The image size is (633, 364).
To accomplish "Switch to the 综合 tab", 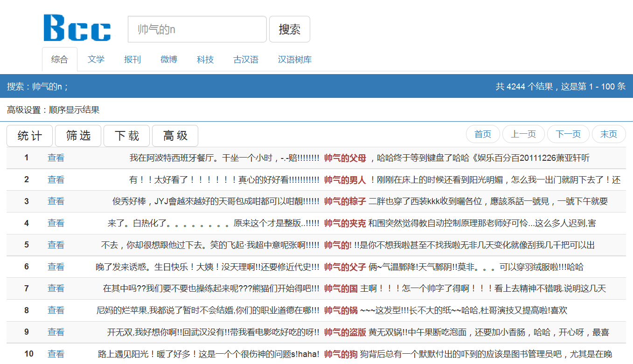I will coord(60,60).
